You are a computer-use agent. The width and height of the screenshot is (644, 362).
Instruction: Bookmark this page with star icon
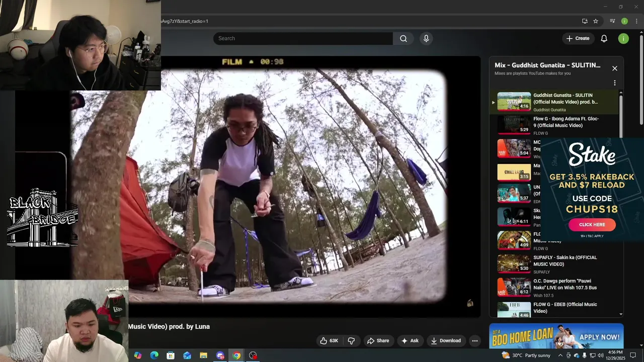(x=596, y=21)
